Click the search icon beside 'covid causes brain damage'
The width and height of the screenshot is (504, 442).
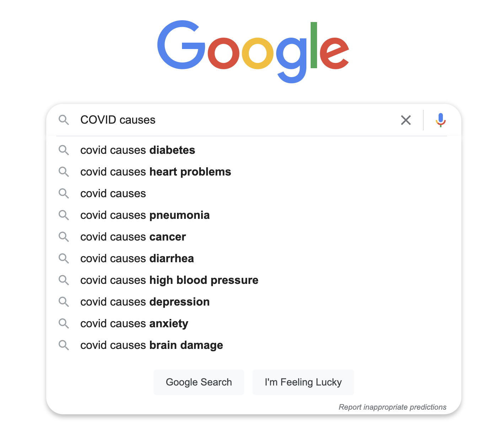[64, 345]
